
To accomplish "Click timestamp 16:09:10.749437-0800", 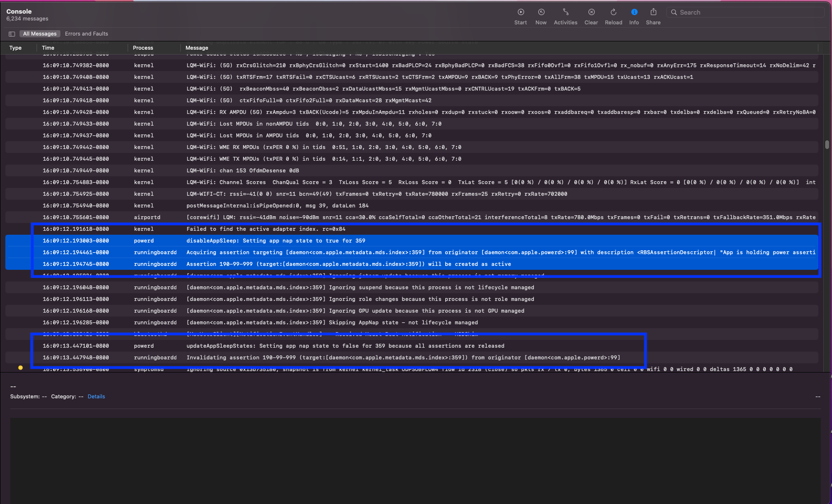I will tap(76, 135).
